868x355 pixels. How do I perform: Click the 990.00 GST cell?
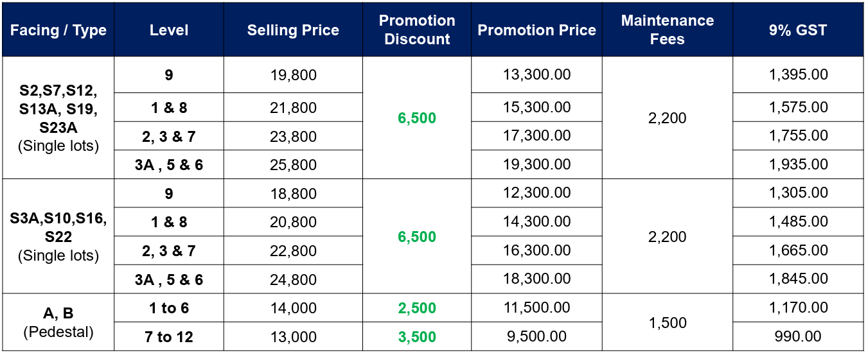click(x=798, y=336)
